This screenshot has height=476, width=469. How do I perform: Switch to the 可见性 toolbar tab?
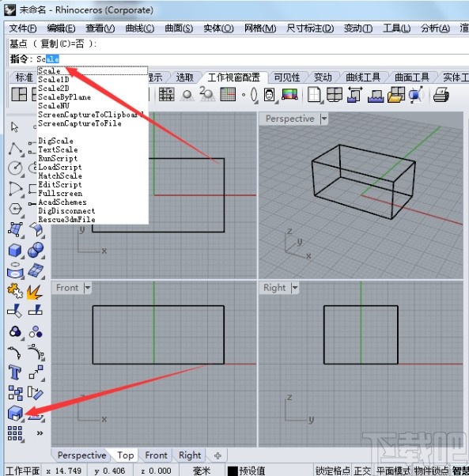(287, 77)
